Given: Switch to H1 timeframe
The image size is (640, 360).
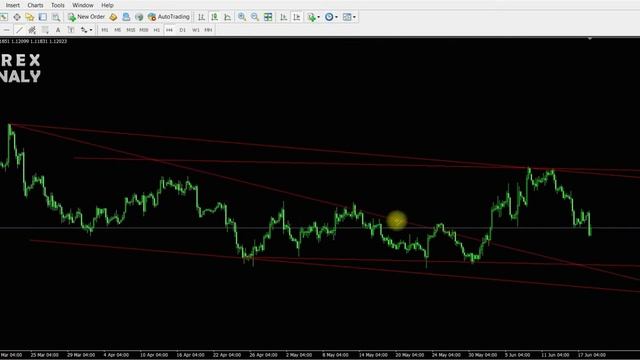Looking at the screenshot, I should (x=157, y=30).
